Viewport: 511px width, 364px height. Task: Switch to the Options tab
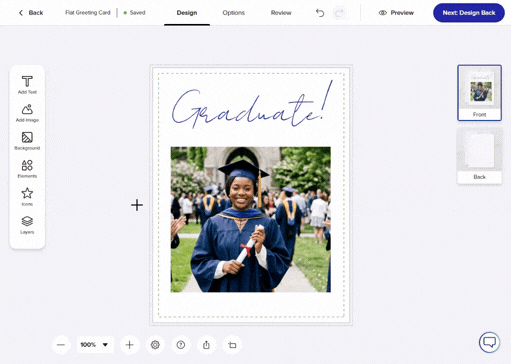click(x=233, y=13)
